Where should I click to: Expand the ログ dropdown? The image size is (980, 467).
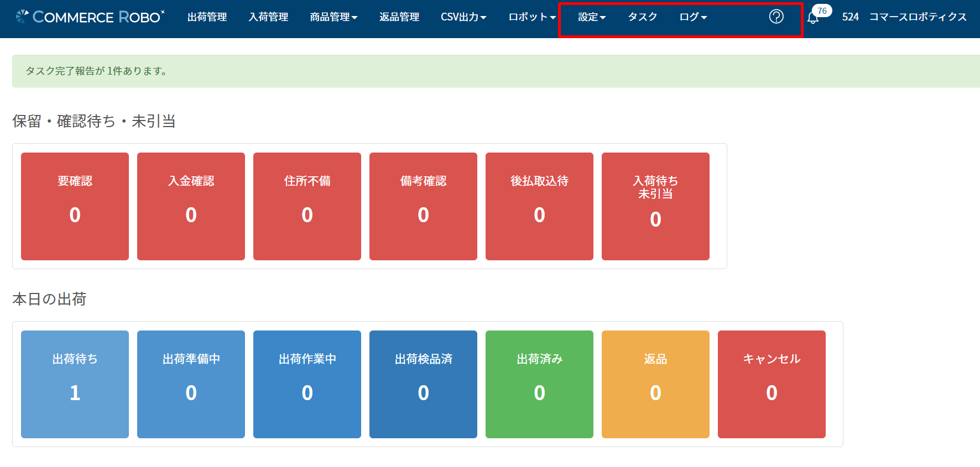[x=693, y=17]
